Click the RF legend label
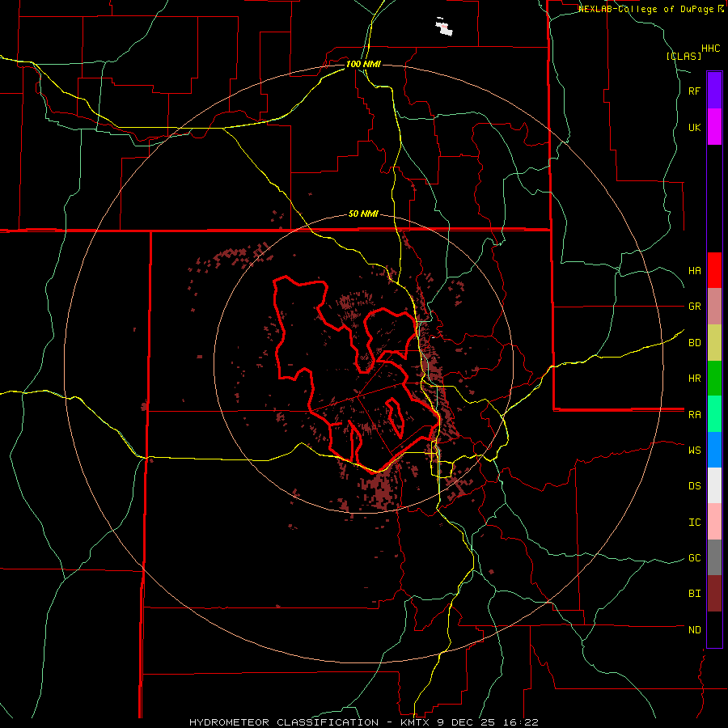728x728 pixels. pyautogui.click(x=694, y=91)
